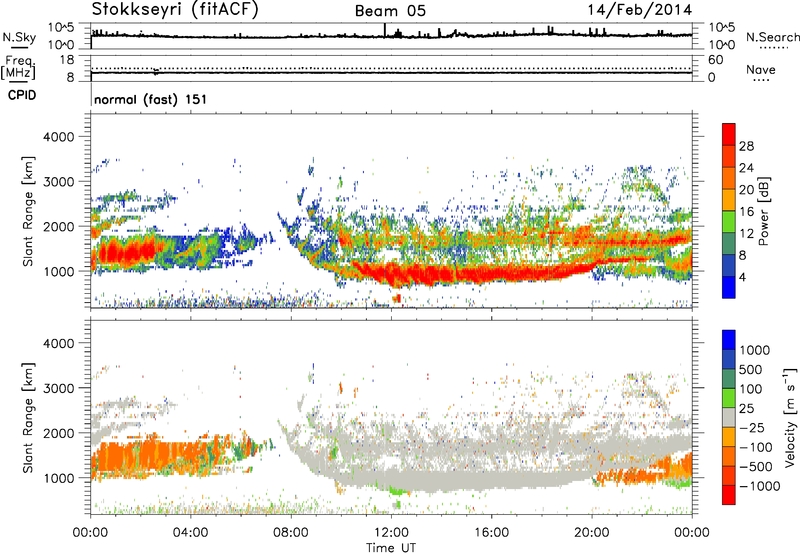Select the 'CPID' row label
800x554 pixels.
pos(22,95)
